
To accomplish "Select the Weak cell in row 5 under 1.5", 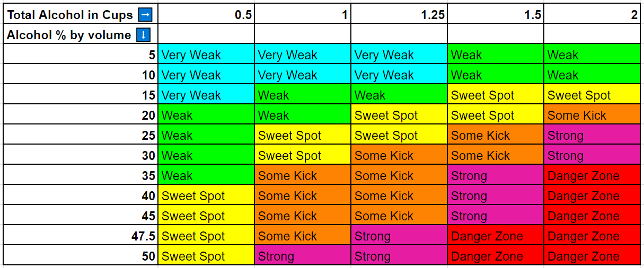I will (496, 55).
